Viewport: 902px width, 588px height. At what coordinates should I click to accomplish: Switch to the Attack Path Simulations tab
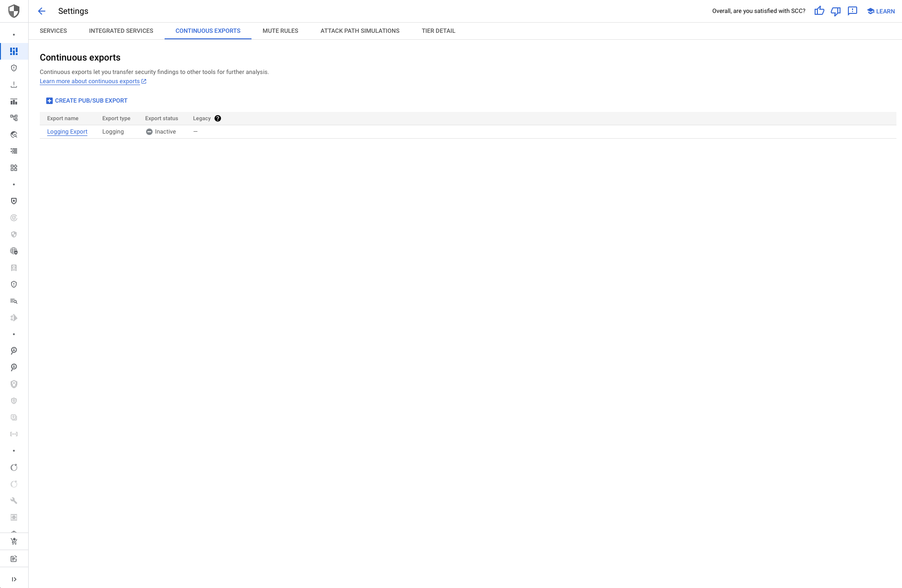coord(360,31)
